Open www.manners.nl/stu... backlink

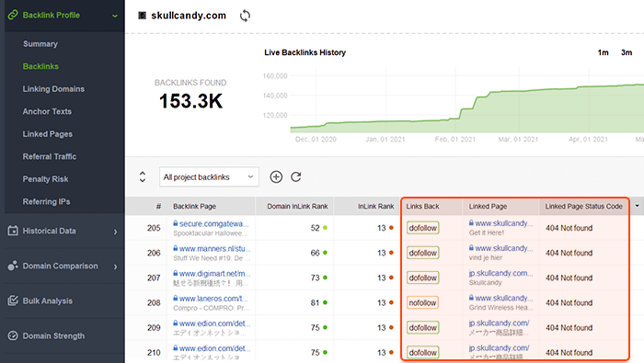pos(214,248)
